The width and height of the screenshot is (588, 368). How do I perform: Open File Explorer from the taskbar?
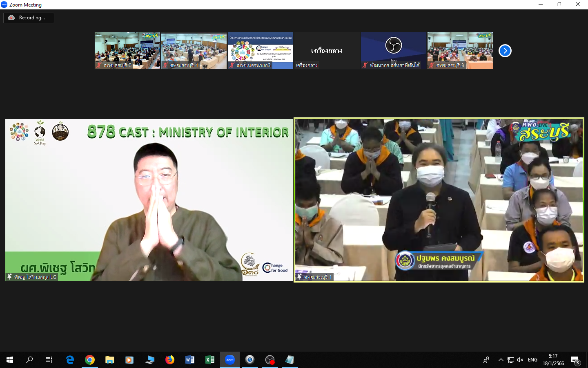110,360
